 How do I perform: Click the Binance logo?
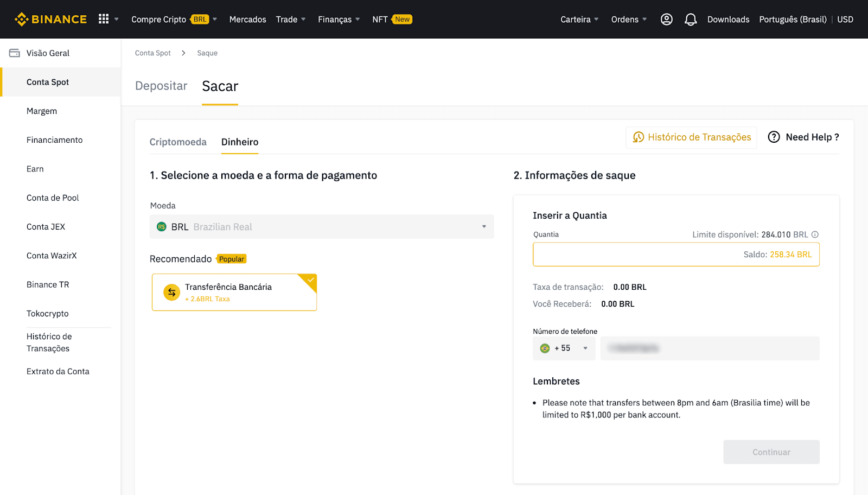(x=50, y=20)
